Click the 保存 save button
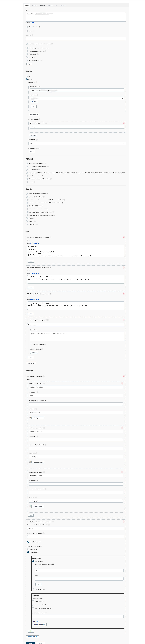This screenshot has width=145, height=644. pos(30,643)
